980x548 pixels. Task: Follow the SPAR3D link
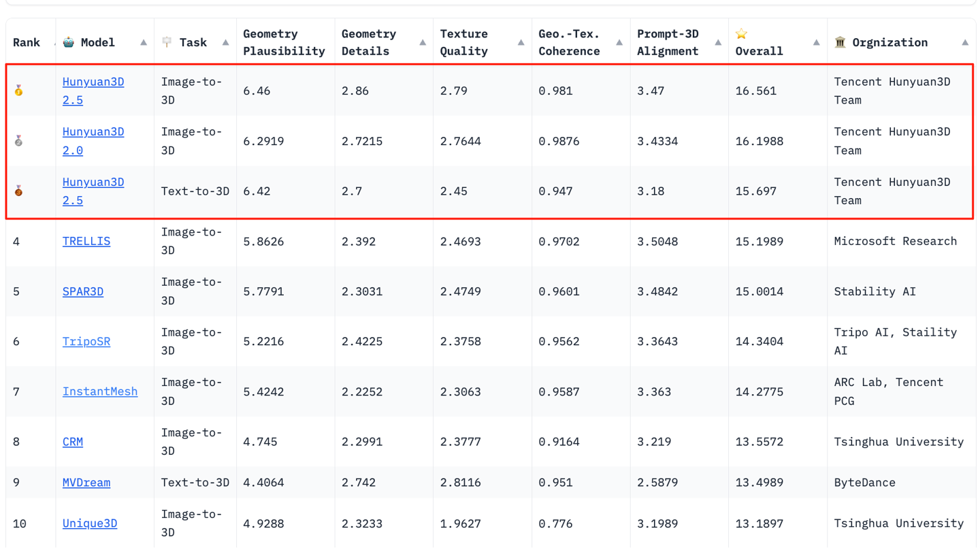point(83,291)
